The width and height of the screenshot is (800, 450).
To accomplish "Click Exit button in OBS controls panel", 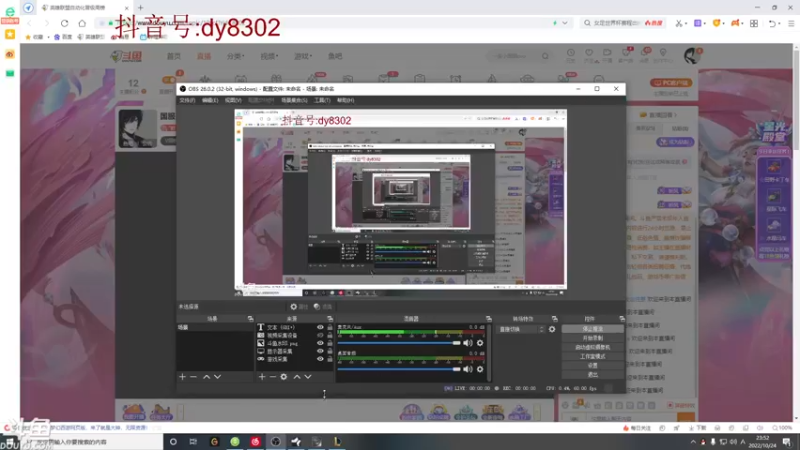I will [x=592, y=375].
